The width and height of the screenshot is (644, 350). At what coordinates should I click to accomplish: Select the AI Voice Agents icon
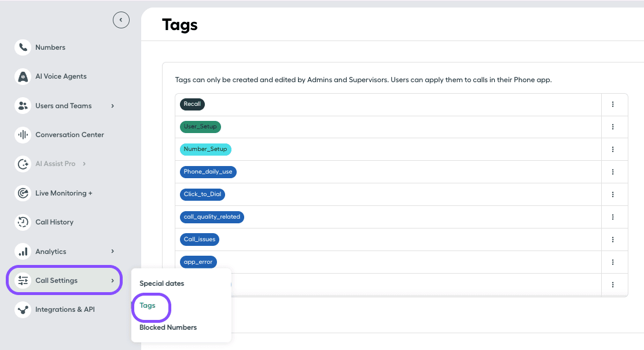23,76
